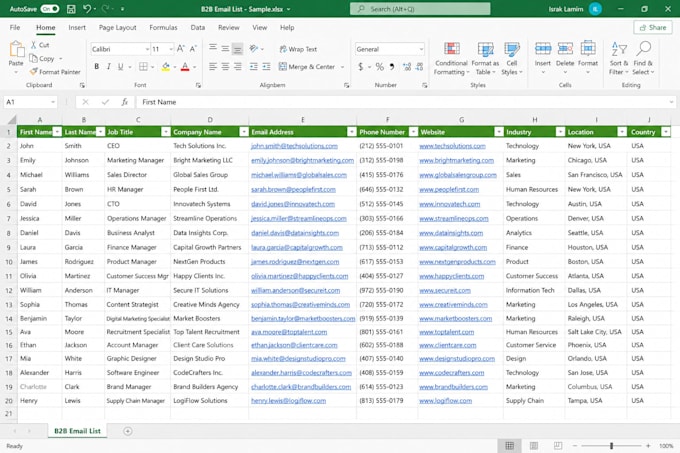Click the Comma Style icon
680x453 pixels.
(x=392, y=66)
